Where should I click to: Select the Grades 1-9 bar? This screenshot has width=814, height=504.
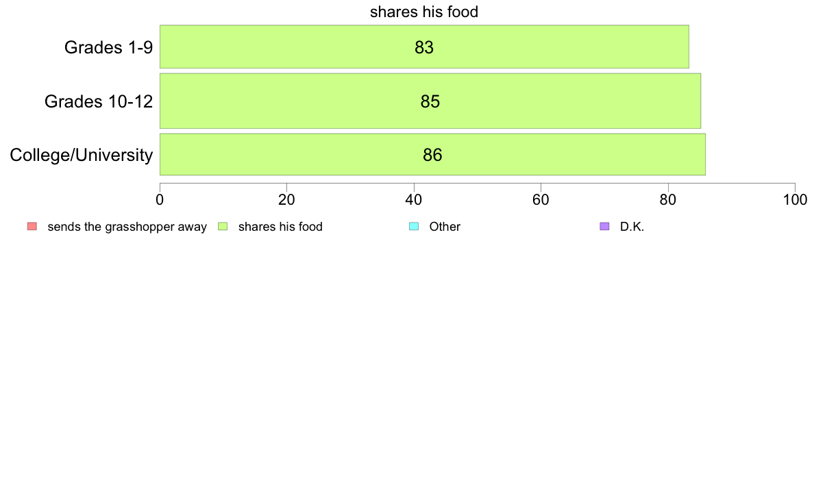coord(424,47)
